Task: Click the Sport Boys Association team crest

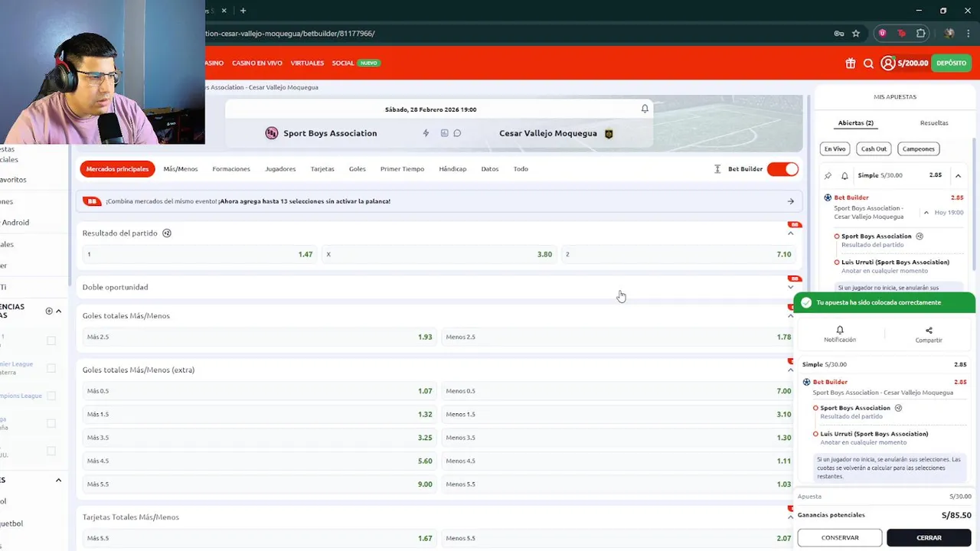Action: [x=271, y=133]
